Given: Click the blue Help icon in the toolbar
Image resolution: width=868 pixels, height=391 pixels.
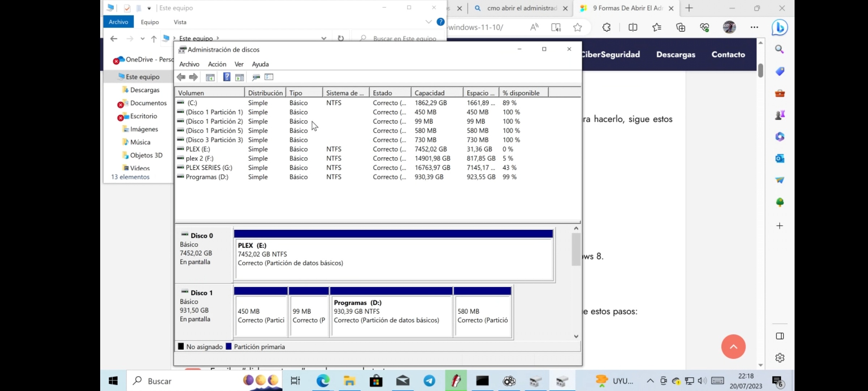Looking at the screenshot, I should (x=226, y=77).
